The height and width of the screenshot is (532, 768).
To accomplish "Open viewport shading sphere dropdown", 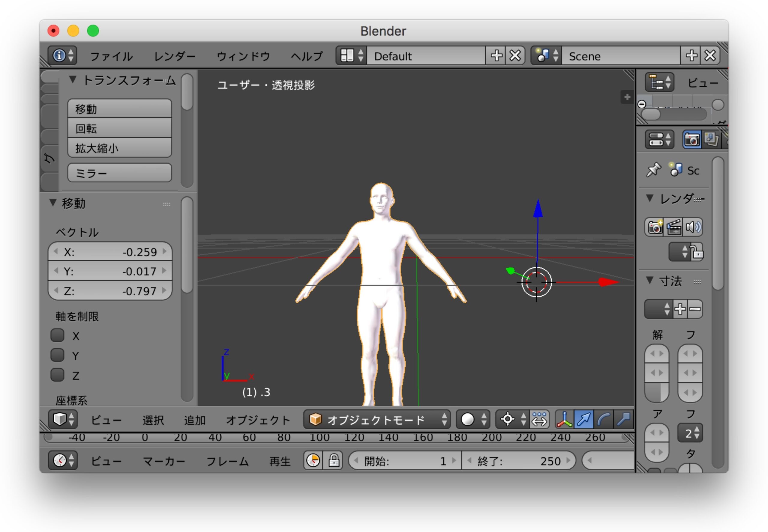I will [473, 419].
